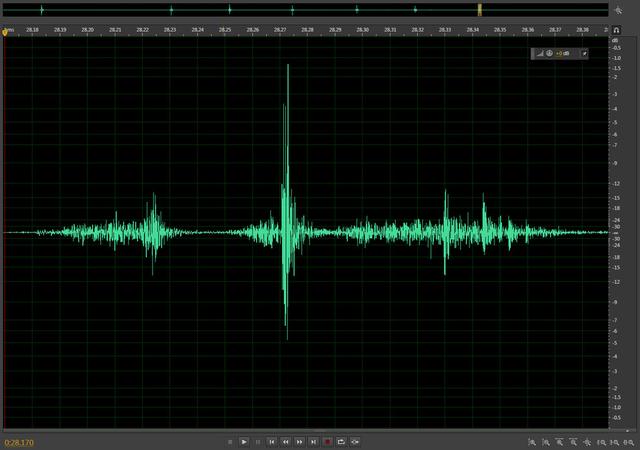Click Zoom In (Time) icon
640x450 pixels.
pyautogui.click(x=560, y=442)
